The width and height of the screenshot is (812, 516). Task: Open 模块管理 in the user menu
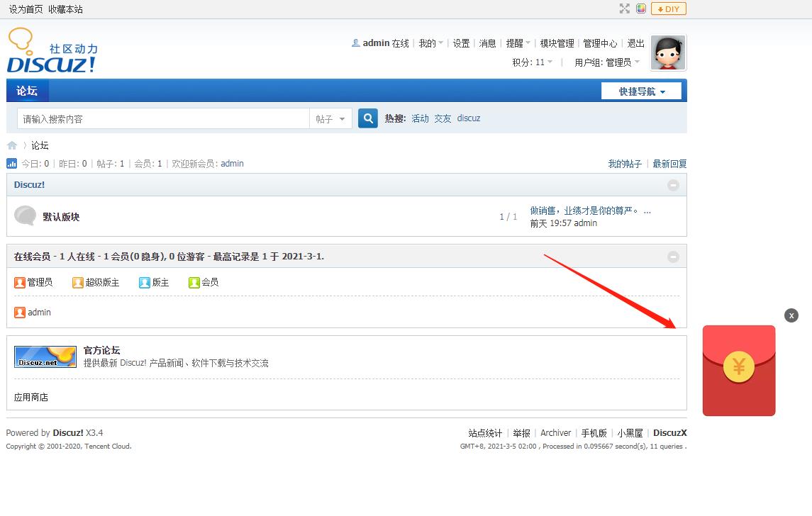557,43
